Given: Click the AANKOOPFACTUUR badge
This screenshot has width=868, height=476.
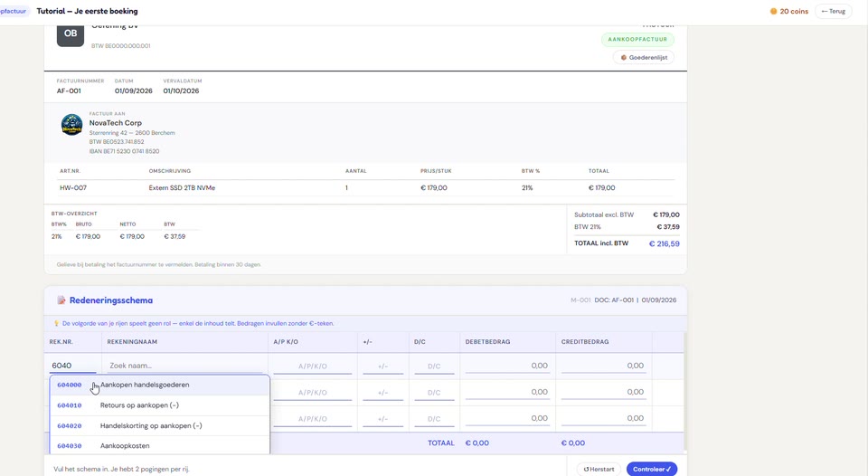Looking at the screenshot, I should click(637, 39).
